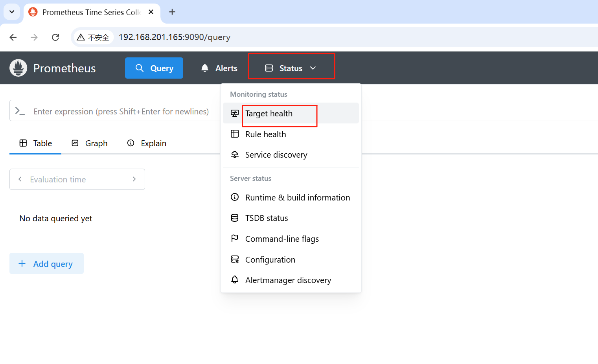
Task: Open Service discovery page
Action: [291, 154]
